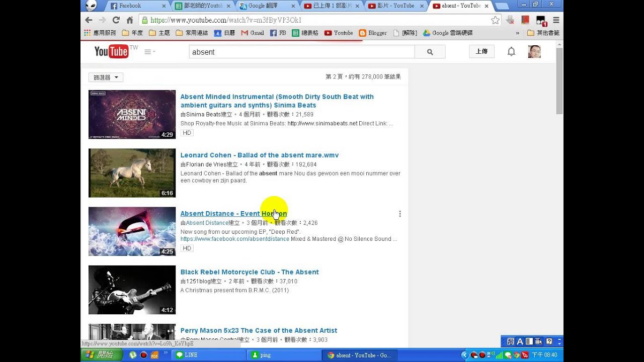The width and height of the screenshot is (644, 362).
Task: Click the browser forward arrow
Action: point(102,20)
